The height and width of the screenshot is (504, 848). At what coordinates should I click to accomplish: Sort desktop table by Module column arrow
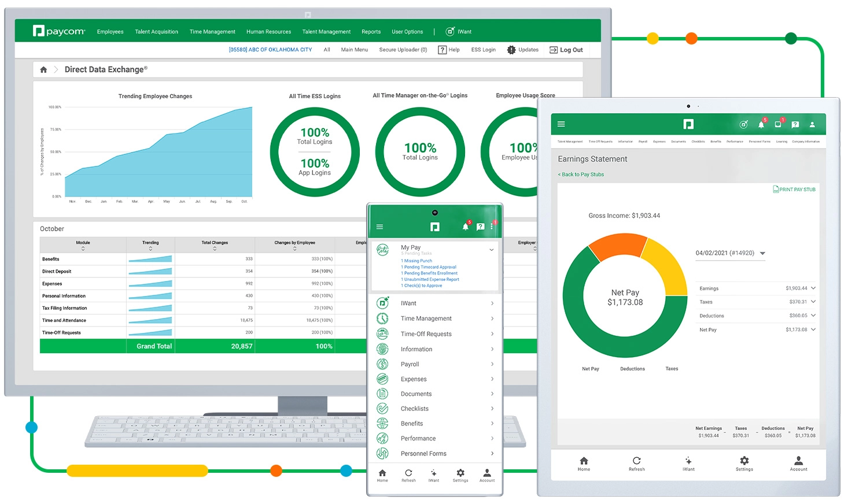click(x=83, y=249)
